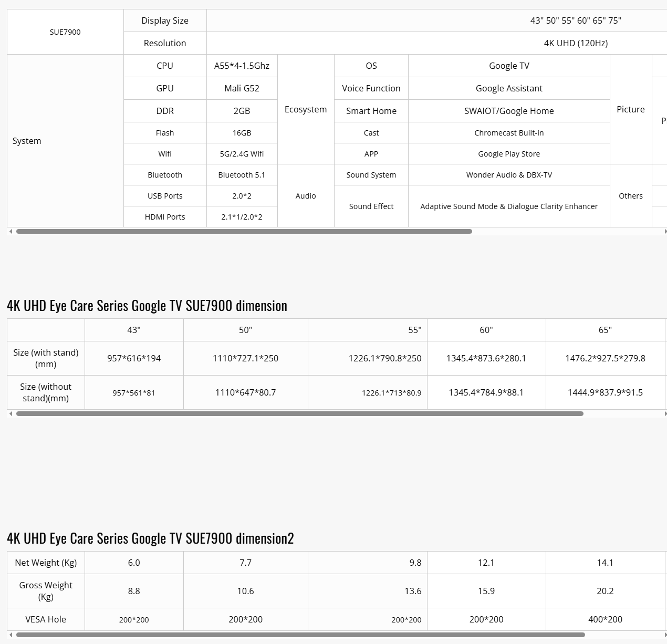This screenshot has height=644, width=667.
Task: Select the SUE7900 model name cell
Action: pyautogui.click(x=65, y=32)
